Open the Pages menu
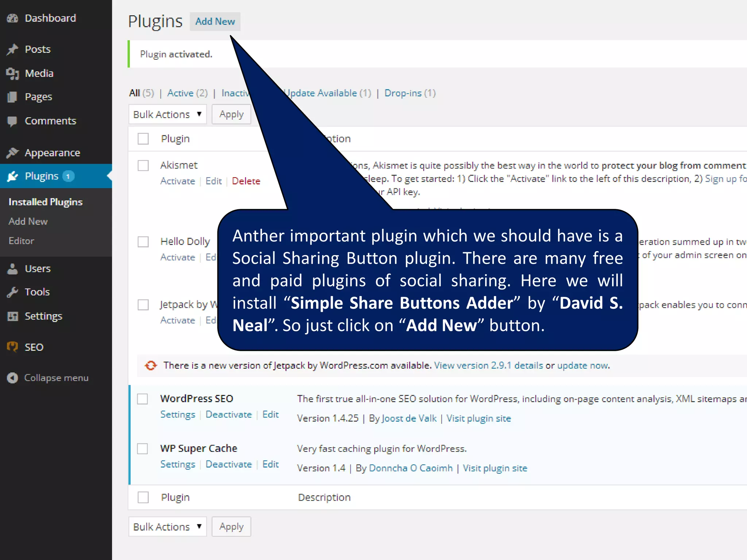The image size is (747, 560). 38,97
